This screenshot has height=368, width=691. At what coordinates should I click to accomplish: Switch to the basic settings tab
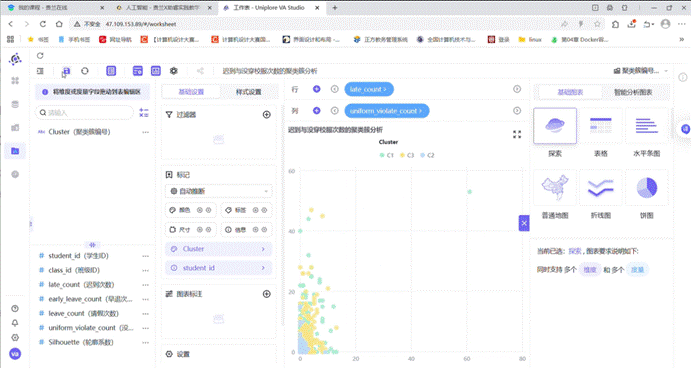click(191, 92)
